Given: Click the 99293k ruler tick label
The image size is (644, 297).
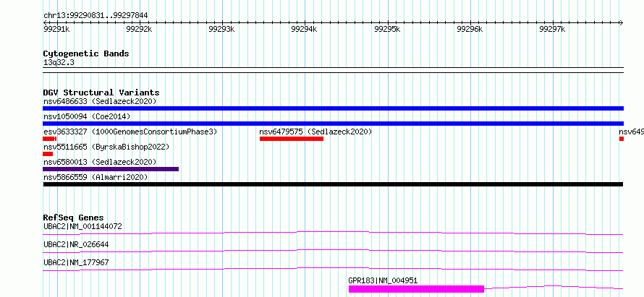Looking at the screenshot, I should 221,29.
